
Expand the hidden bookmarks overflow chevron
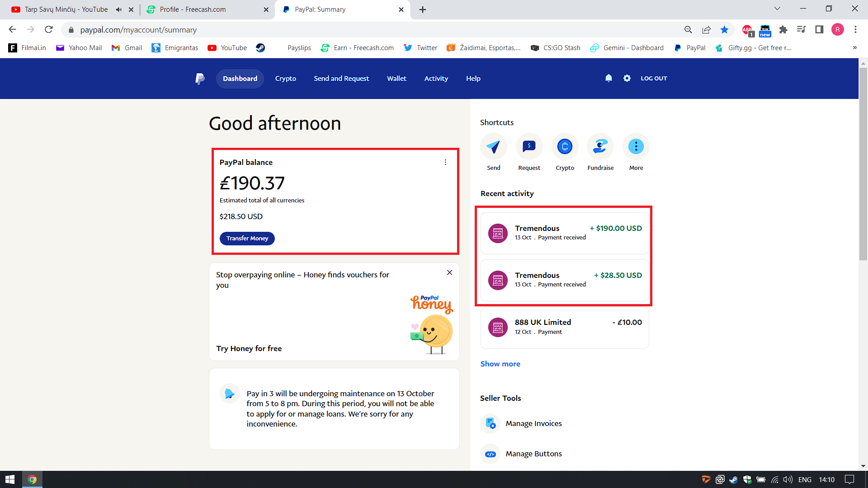(854, 48)
